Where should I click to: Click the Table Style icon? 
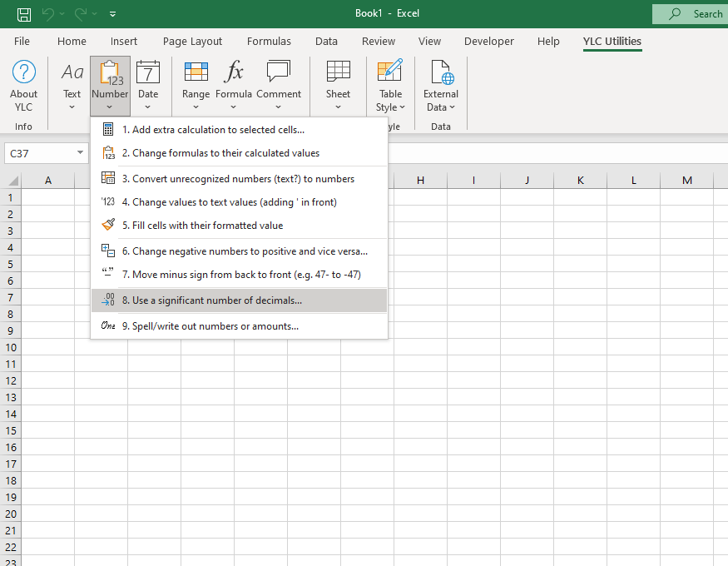click(x=390, y=73)
